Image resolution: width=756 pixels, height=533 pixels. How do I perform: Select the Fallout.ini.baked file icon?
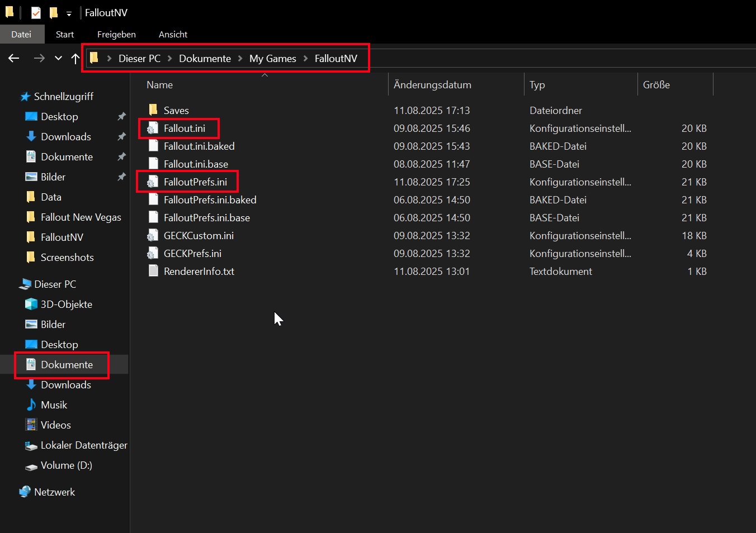pos(153,146)
